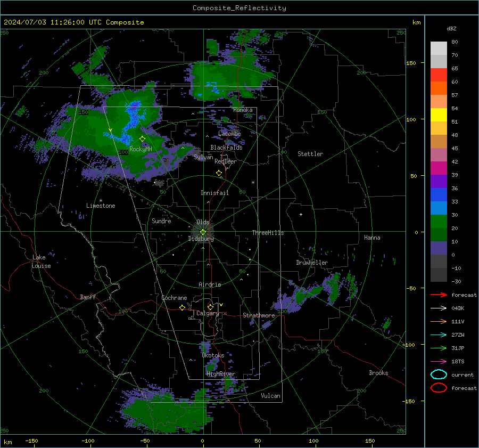Viewport: 479px width, 448px height.
Task: Click the yellow diamond marker beside RockyMH
Action: point(142,139)
